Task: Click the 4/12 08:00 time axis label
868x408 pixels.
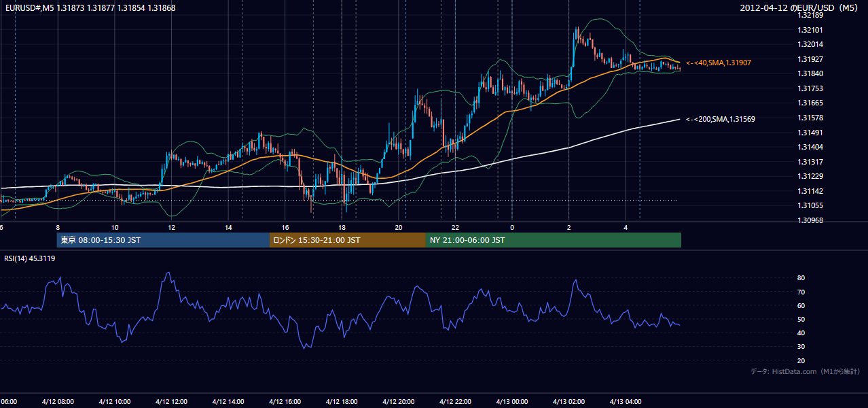Action: point(58,401)
